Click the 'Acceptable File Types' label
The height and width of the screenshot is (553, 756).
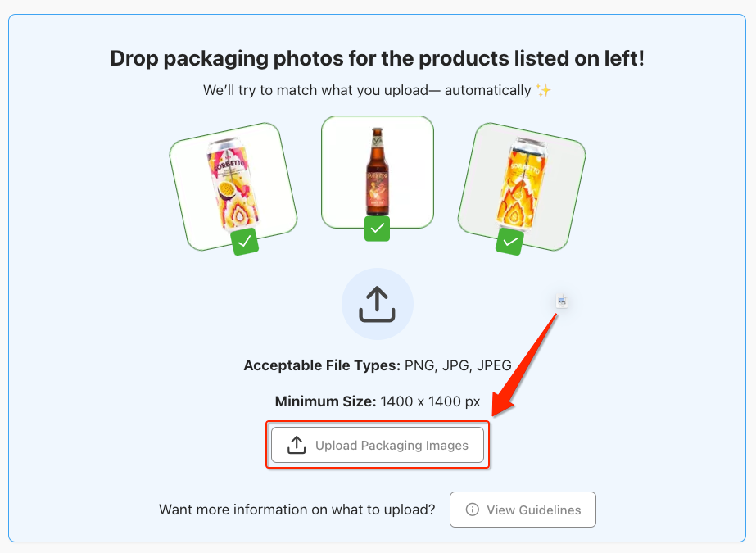(321, 365)
